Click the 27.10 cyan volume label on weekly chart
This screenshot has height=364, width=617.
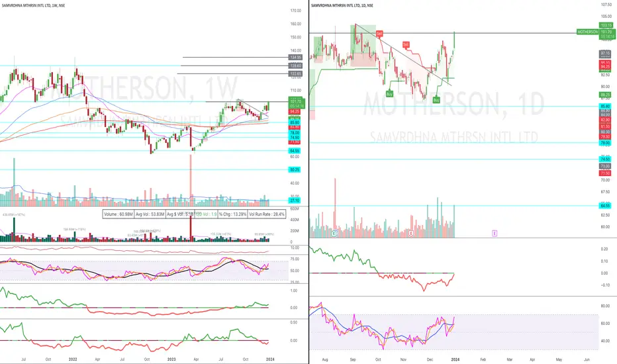(295, 201)
